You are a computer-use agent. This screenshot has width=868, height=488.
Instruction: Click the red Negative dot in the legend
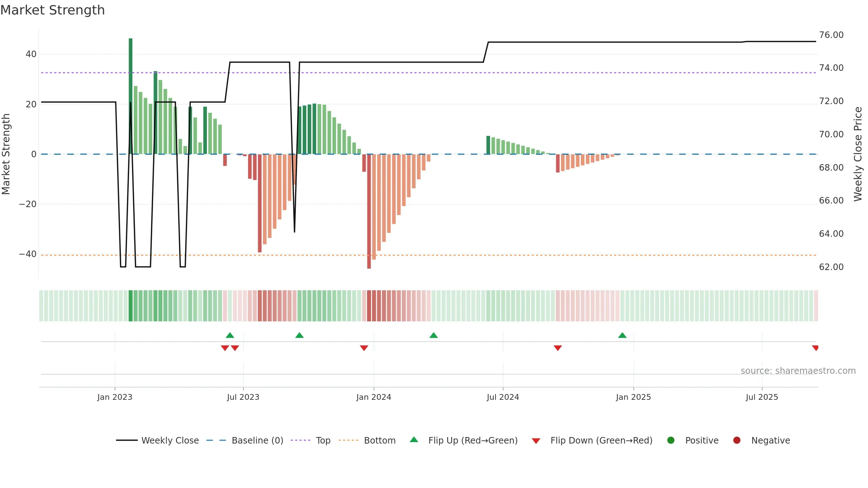point(737,440)
